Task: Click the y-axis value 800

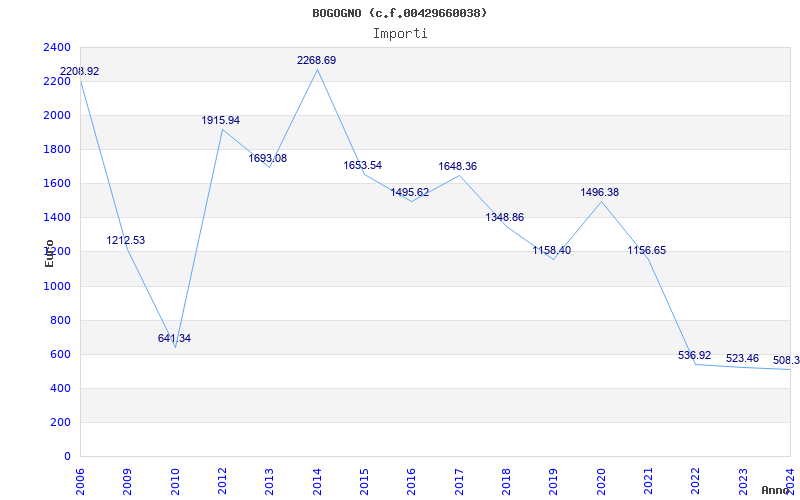Action: (x=61, y=320)
